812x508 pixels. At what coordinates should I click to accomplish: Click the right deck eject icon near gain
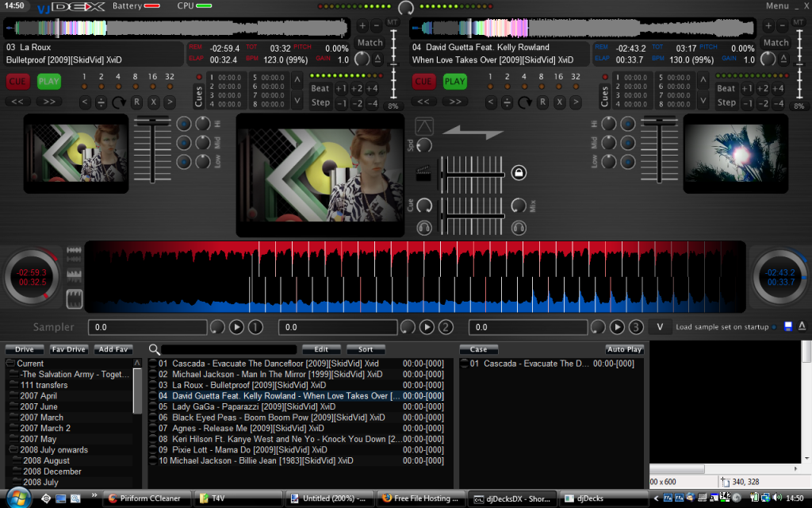(784, 59)
